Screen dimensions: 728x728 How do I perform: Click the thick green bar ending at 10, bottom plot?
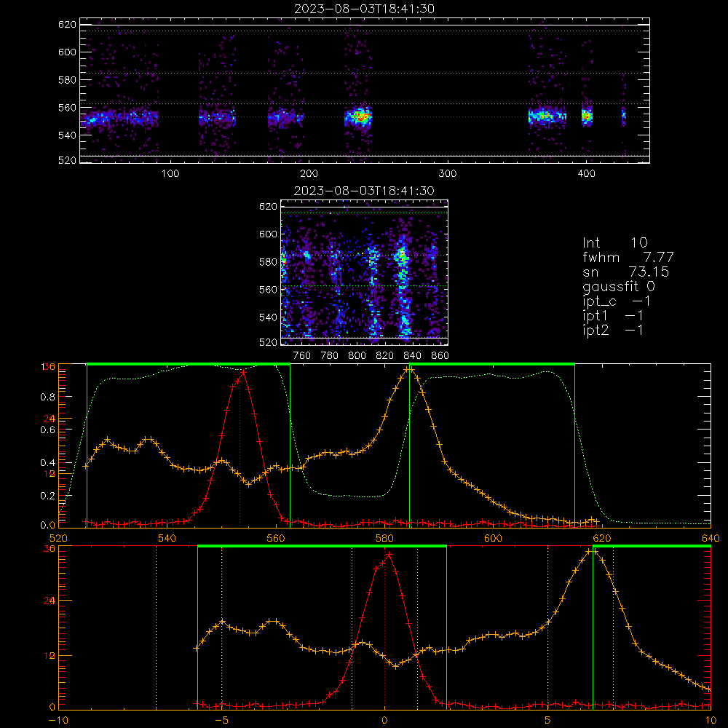pyautogui.click(x=652, y=546)
